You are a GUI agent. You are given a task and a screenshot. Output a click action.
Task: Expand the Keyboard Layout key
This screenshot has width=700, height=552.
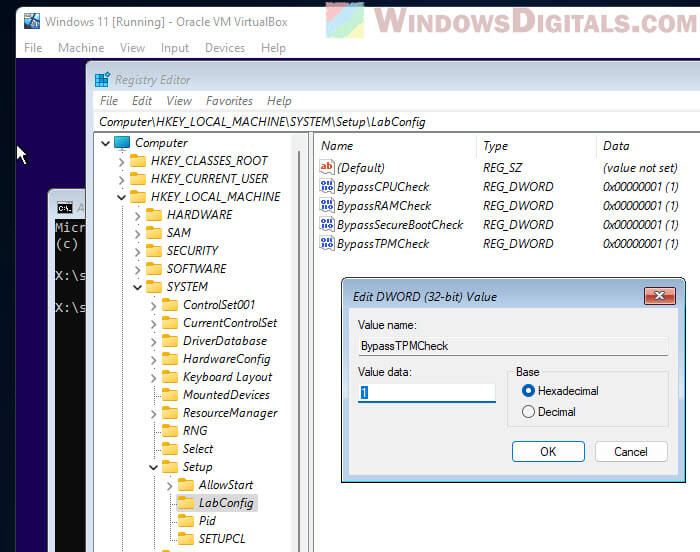coord(154,378)
